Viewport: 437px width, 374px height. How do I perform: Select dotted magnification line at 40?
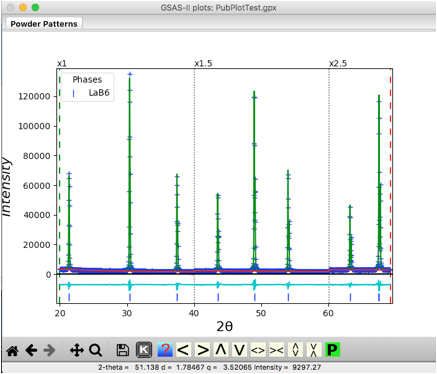click(194, 187)
